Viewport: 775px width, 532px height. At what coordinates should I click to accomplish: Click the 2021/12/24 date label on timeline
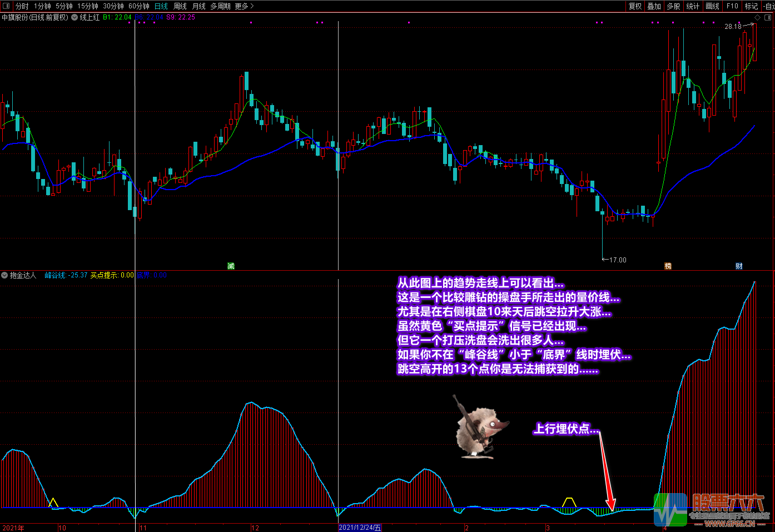(360, 528)
